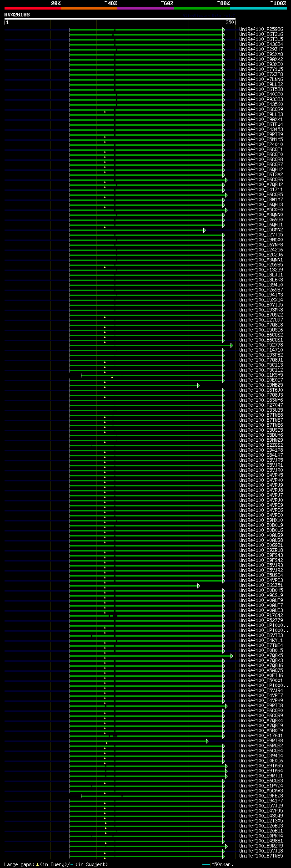Screen dimensions: 291x868
Task: Click the UniRef100_B6CQS9 label
Action: point(261,110)
